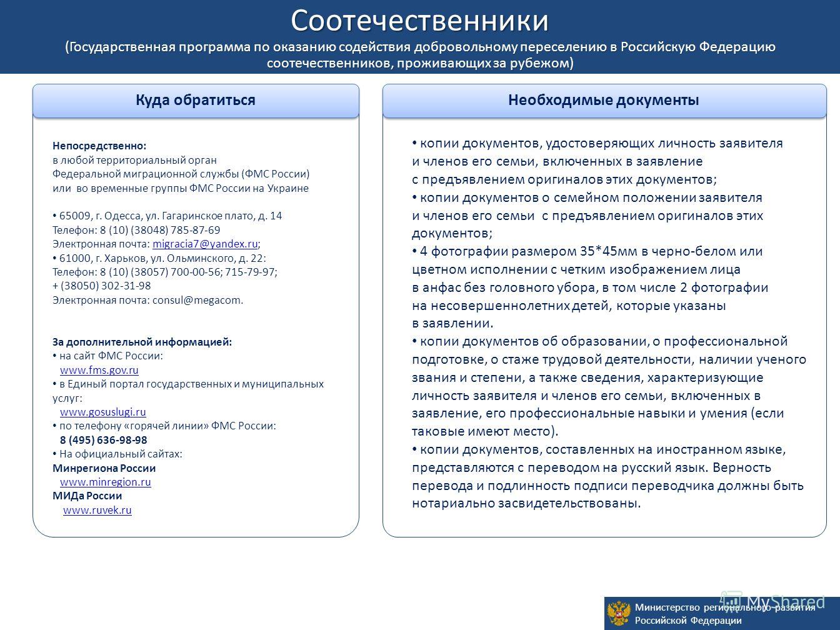840x630 pixels.
Task: Click the number '+ (38050) 302-31-98'
Action: coord(102,286)
